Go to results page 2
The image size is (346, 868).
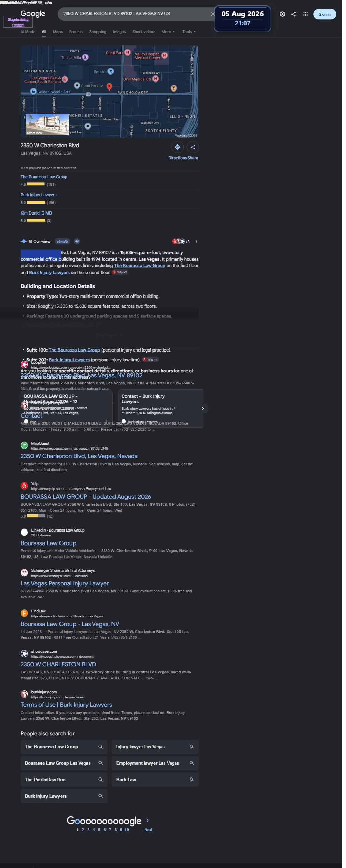pos(83,830)
